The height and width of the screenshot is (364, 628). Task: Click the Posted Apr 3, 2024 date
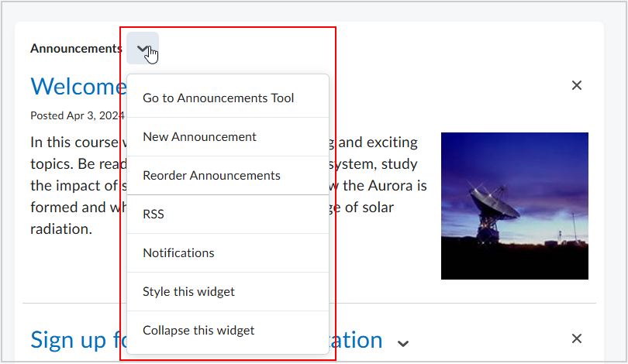pyautogui.click(x=76, y=115)
